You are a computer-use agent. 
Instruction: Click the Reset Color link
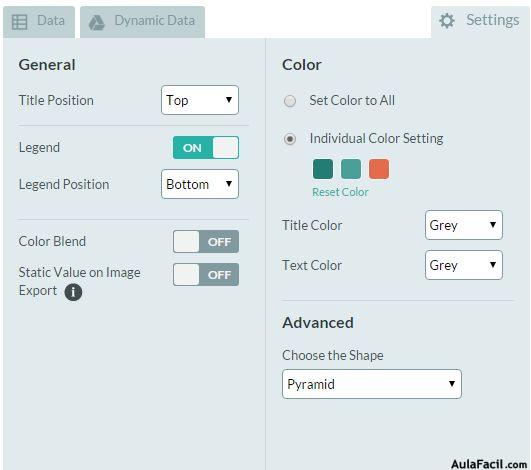coord(340,192)
